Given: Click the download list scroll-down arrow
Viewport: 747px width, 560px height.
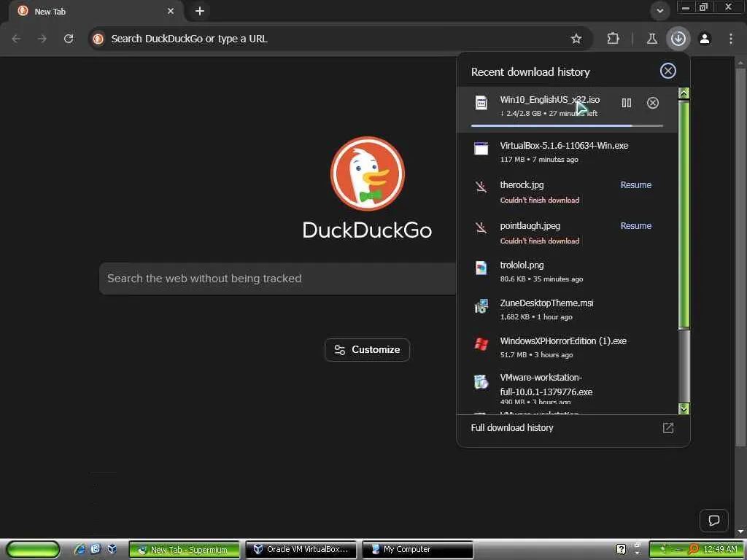Looking at the screenshot, I should pos(684,408).
